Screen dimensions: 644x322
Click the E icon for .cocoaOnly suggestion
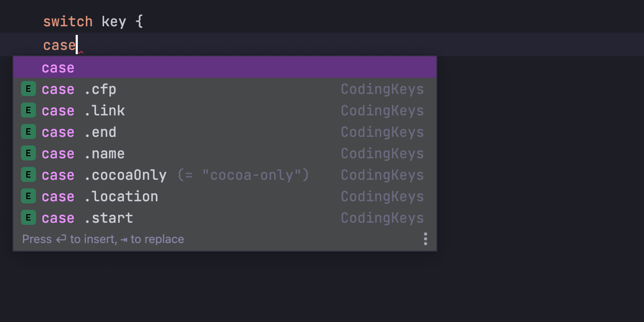[28, 175]
